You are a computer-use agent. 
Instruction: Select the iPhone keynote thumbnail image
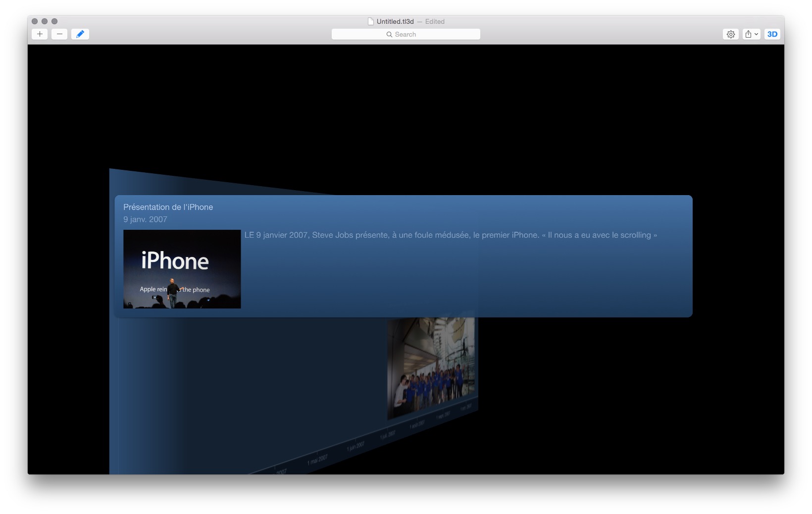[182, 269]
